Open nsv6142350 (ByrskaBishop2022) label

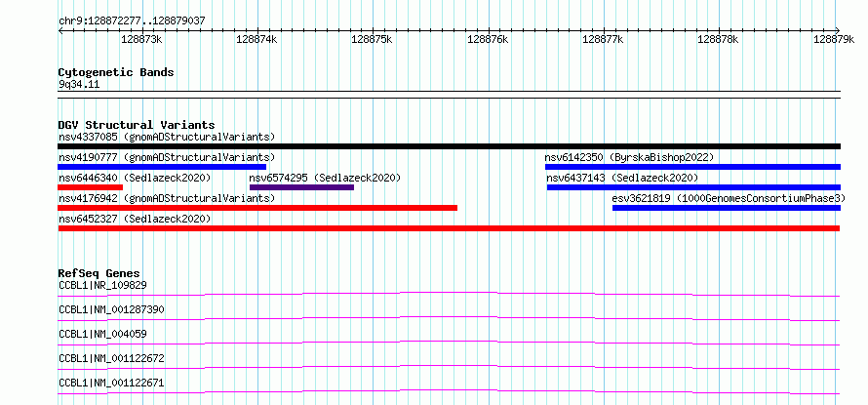[629, 157]
